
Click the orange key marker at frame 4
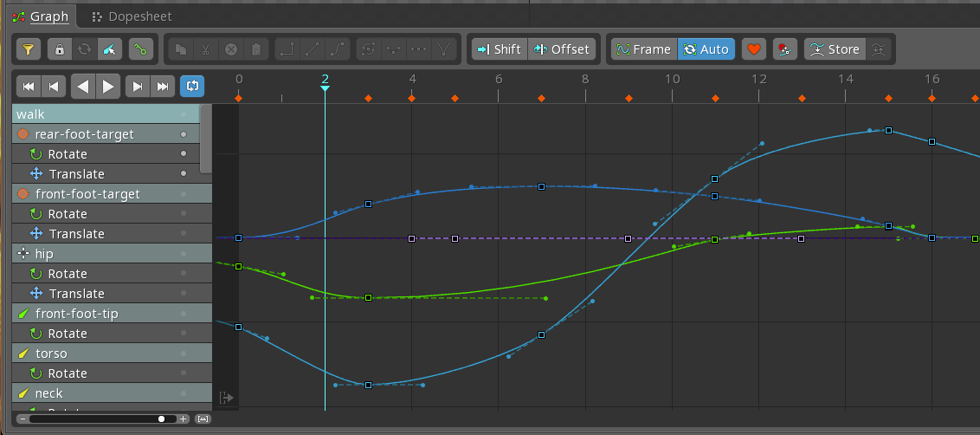click(412, 98)
